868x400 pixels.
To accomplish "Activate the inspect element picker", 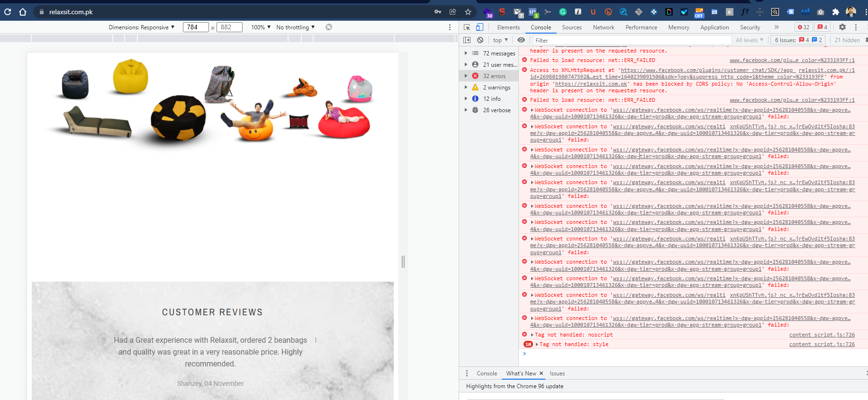I will 467,27.
